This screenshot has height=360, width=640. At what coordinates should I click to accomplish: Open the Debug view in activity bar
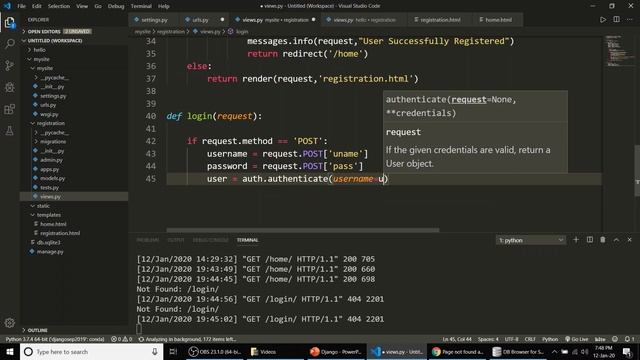pyautogui.click(x=10, y=87)
